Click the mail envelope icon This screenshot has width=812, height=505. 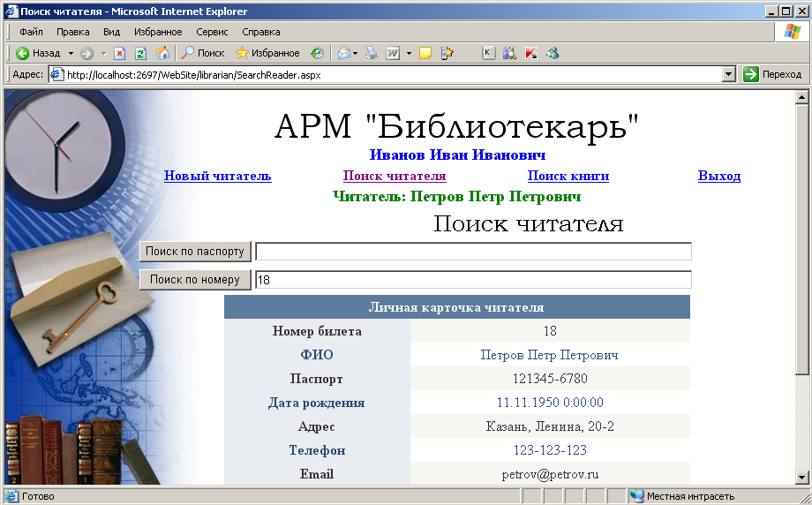point(344,53)
